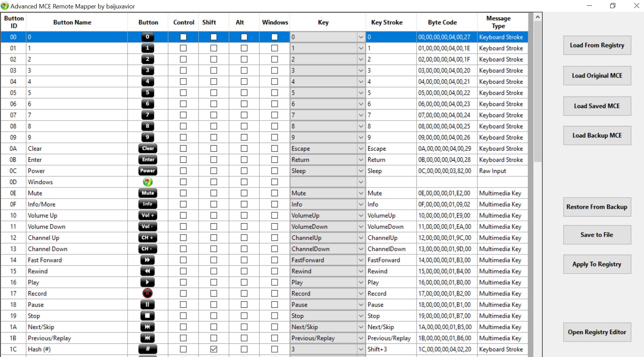Uncheck Shift for the Hash (#) row
The image size is (644, 357).
coord(214,349)
